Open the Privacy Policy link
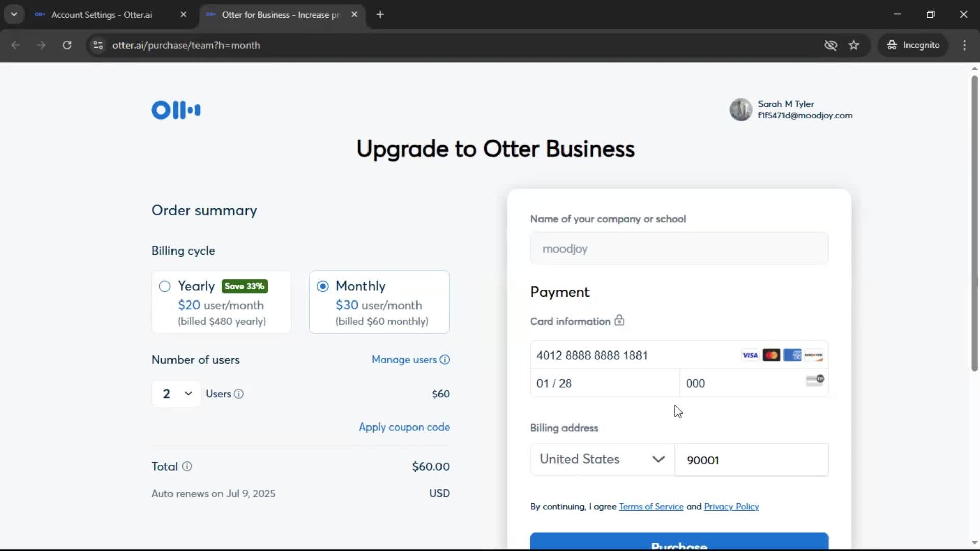The image size is (980, 551). tap(731, 507)
